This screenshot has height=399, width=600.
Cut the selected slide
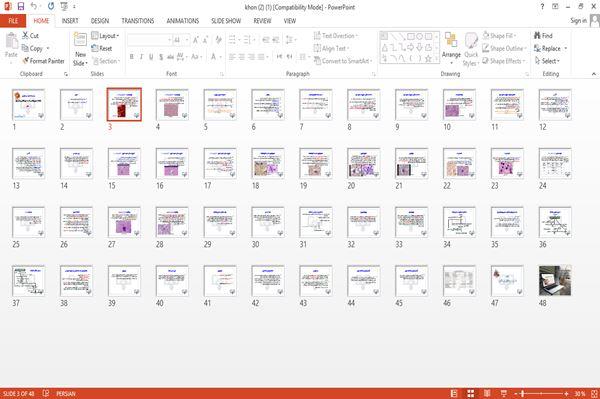pyautogui.click(x=31, y=36)
